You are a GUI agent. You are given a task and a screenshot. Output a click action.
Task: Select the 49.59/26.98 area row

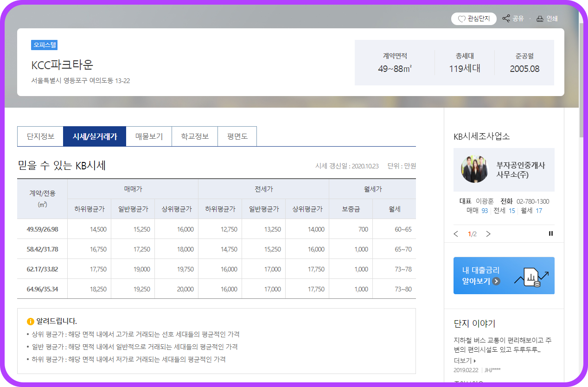[217, 229]
